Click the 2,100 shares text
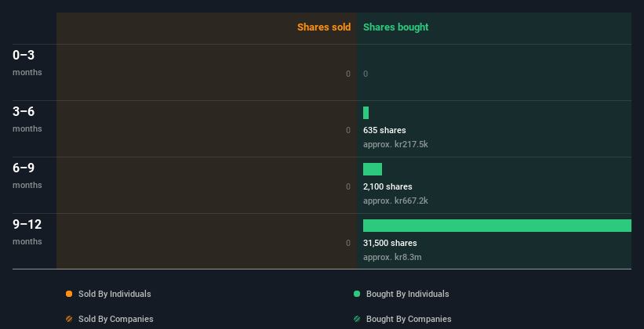 [387, 186]
